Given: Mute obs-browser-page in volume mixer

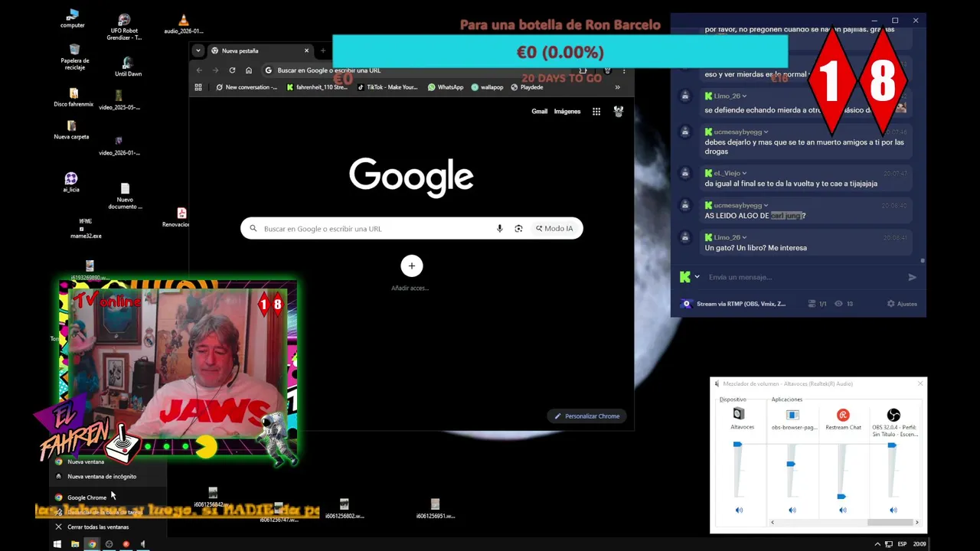Looking at the screenshot, I should pos(792,510).
